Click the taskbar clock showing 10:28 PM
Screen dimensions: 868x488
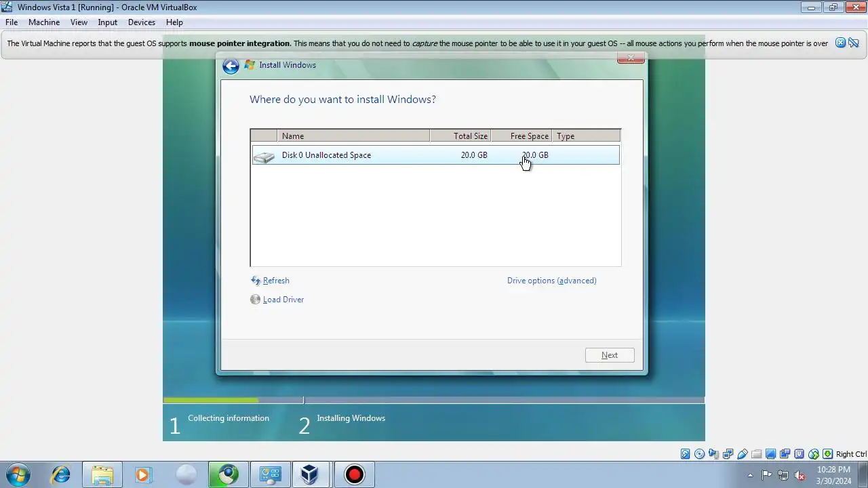pos(833,475)
